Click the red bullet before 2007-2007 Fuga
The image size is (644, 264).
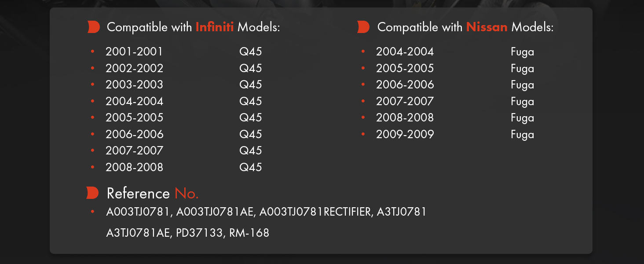363,101
